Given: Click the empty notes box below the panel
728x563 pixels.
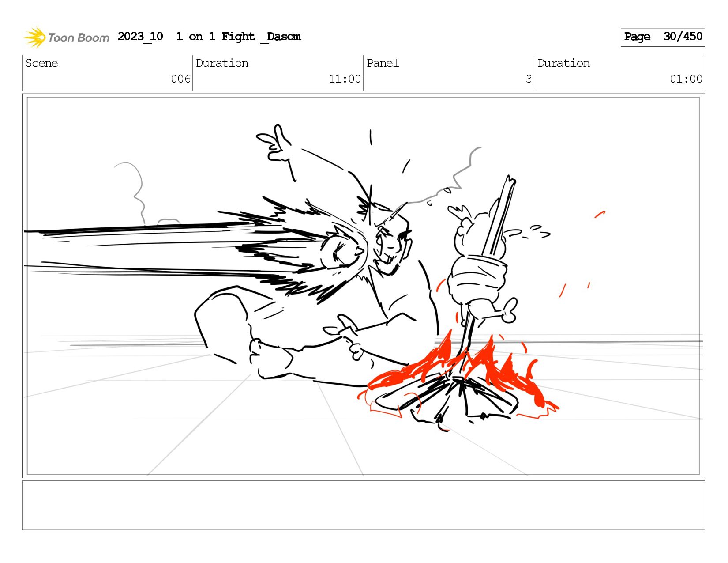Looking at the screenshot, I should [363, 505].
